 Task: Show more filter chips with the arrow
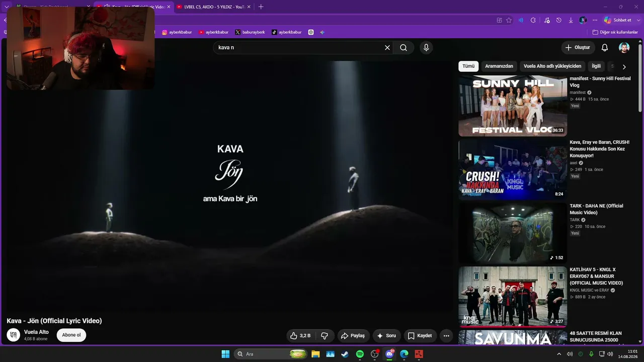coord(624,67)
